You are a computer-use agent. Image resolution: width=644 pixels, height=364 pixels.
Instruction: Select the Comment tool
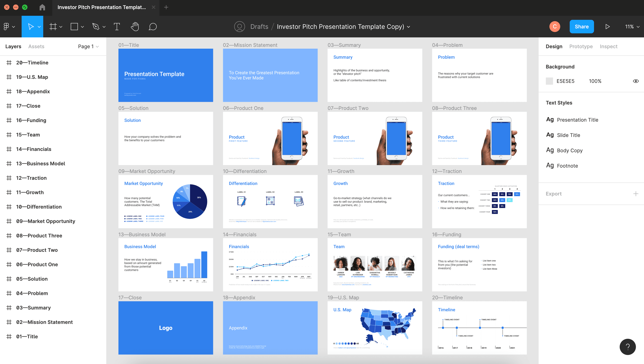coord(152,27)
